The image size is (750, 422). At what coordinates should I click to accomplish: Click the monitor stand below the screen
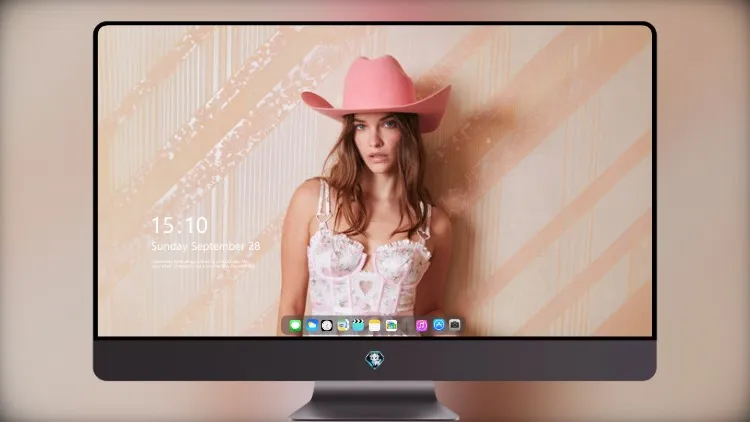[x=374, y=401]
